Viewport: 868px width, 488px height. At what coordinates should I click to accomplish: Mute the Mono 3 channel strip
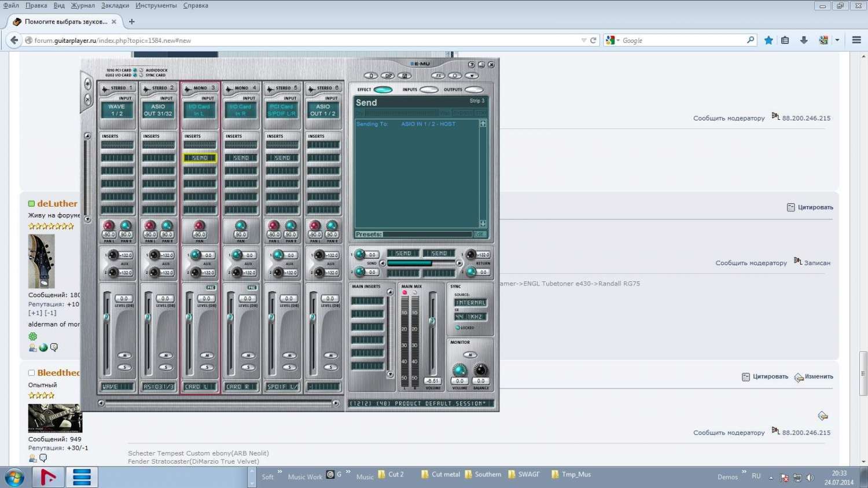[x=207, y=355]
